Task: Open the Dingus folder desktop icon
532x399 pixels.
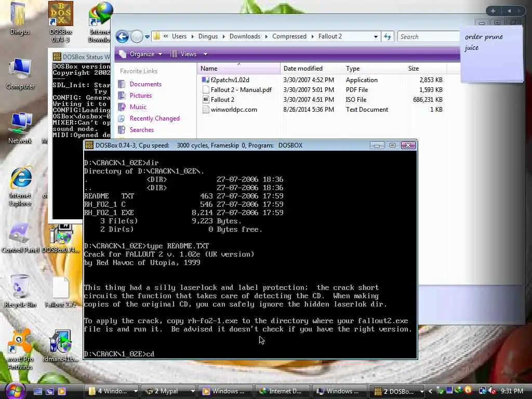Action: pyautogui.click(x=19, y=18)
